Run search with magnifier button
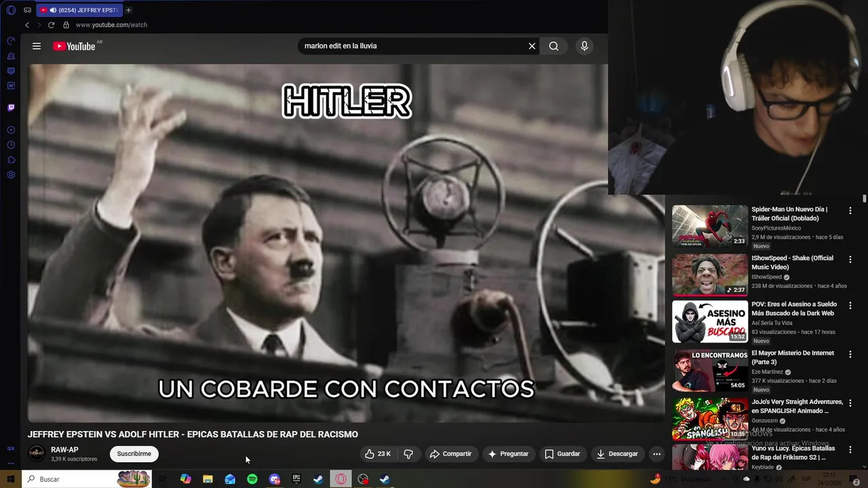Viewport: 868px width, 488px height. [x=554, y=46]
